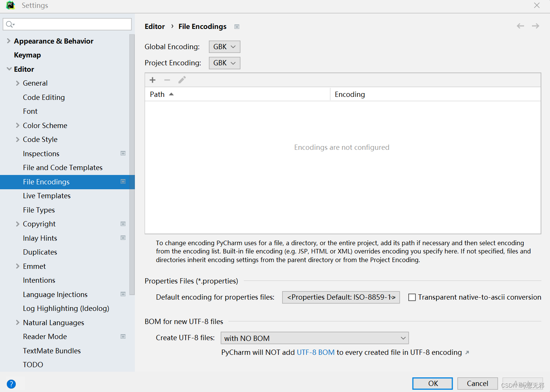Expand the Emmet node

pyautogui.click(x=18, y=266)
